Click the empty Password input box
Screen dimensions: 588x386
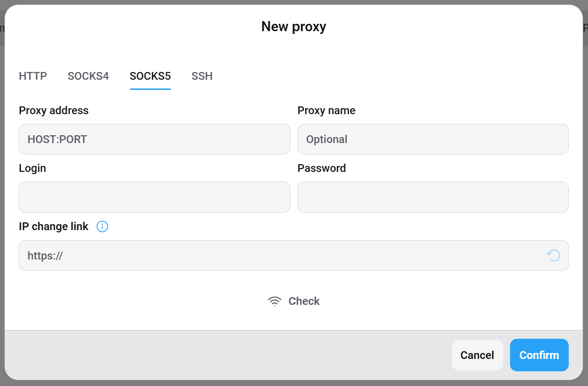[433, 197]
